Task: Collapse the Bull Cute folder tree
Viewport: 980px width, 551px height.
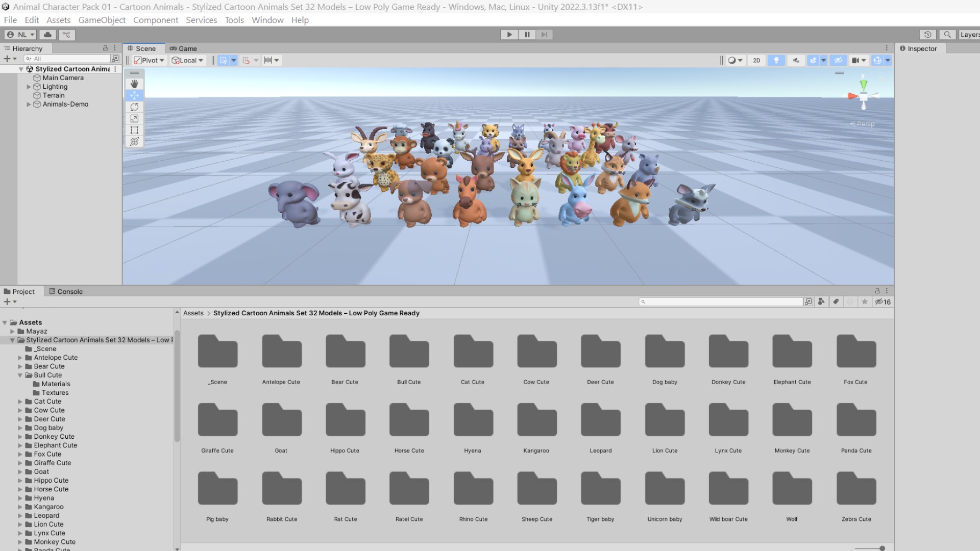Action: point(20,375)
